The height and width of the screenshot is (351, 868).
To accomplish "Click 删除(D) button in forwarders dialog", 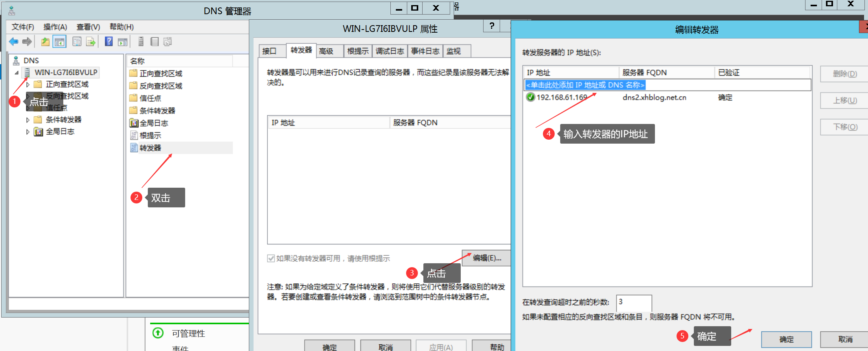I will click(845, 74).
